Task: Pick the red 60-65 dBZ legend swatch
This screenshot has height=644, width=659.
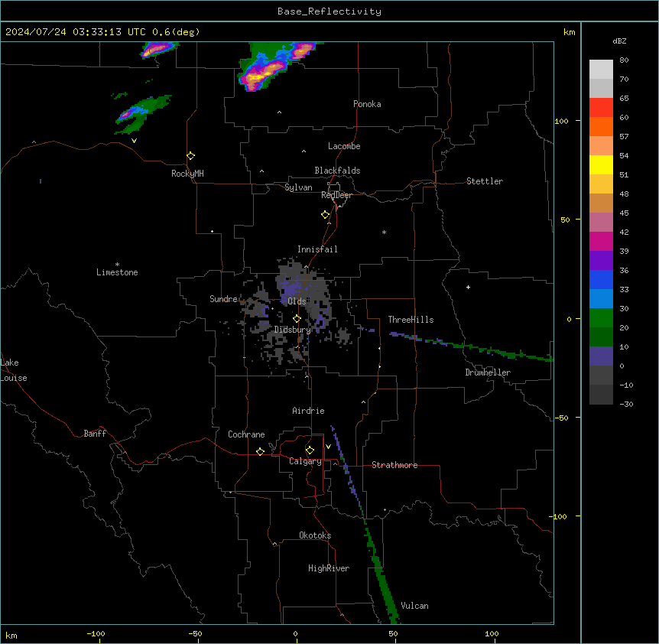Action: [601, 107]
